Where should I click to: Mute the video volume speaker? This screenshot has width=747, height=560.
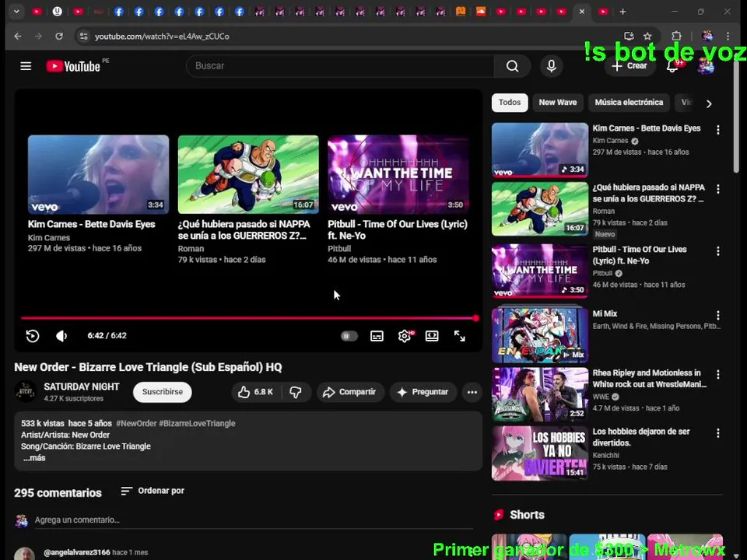(x=61, y=336)
